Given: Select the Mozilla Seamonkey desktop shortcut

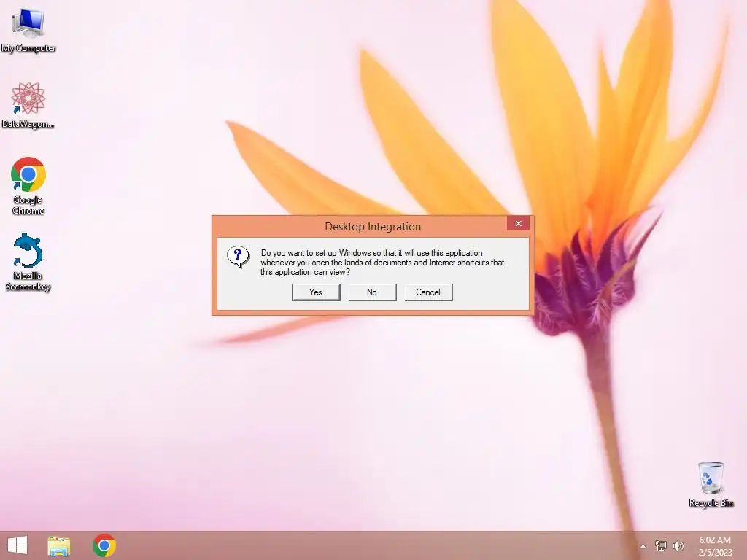Looking at the screenshot, I should coord(28,262).
